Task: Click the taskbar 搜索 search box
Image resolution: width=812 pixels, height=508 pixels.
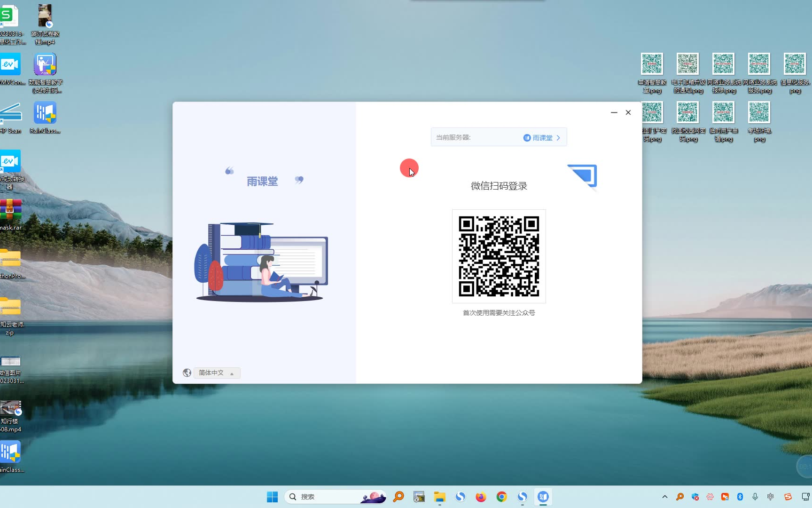Action: pos(335,497)
